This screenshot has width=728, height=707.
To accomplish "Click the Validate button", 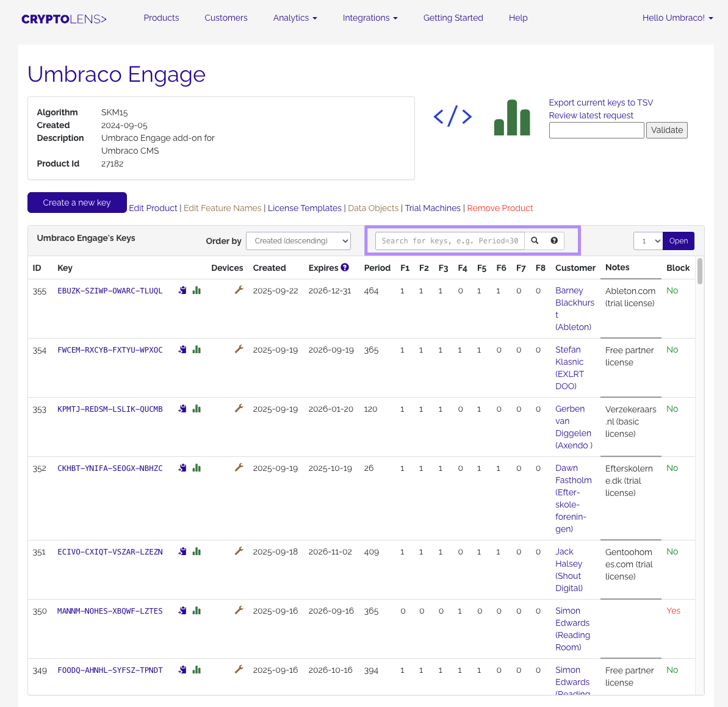I will (666, 130).
